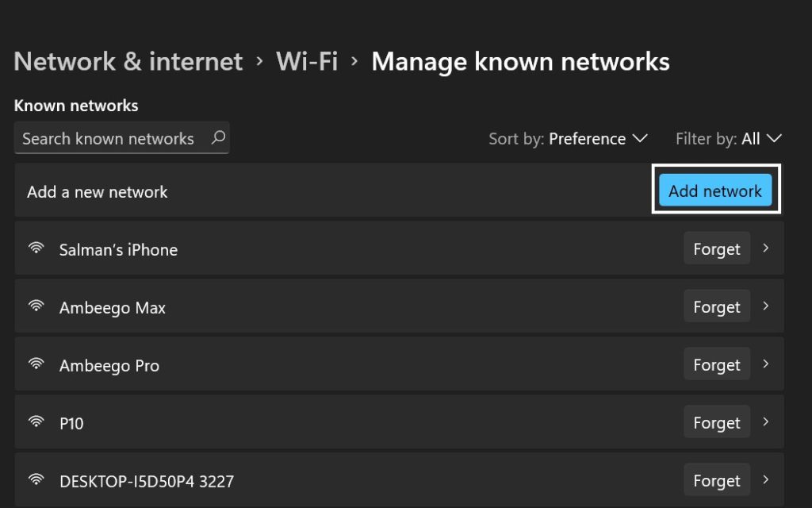Expand details for DESKTOP-I5D50P4 3227 network
The height and width of the screenshot is (508, 812).
pyautogui.click(x=767, y=480)
